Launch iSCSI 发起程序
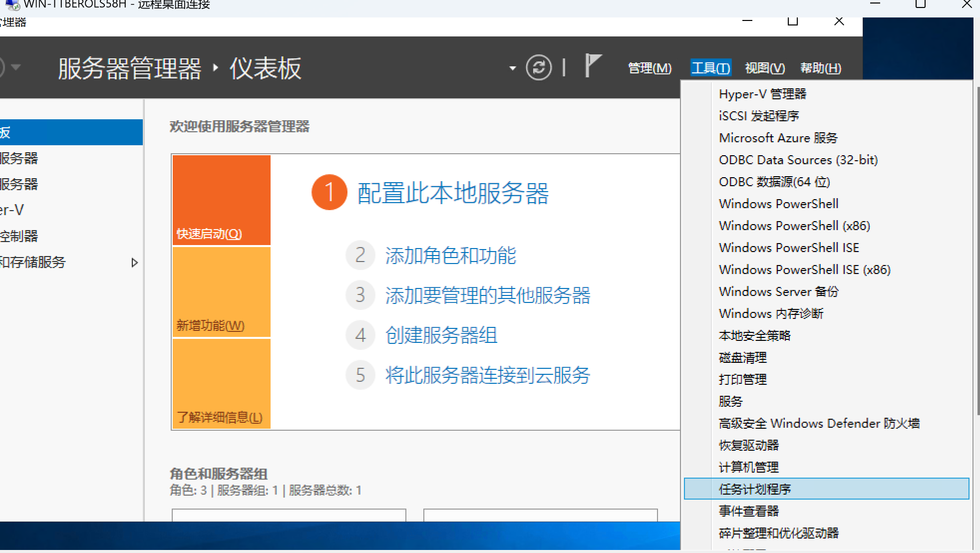Viewport: 980px width, 553px height. [758, 116]
